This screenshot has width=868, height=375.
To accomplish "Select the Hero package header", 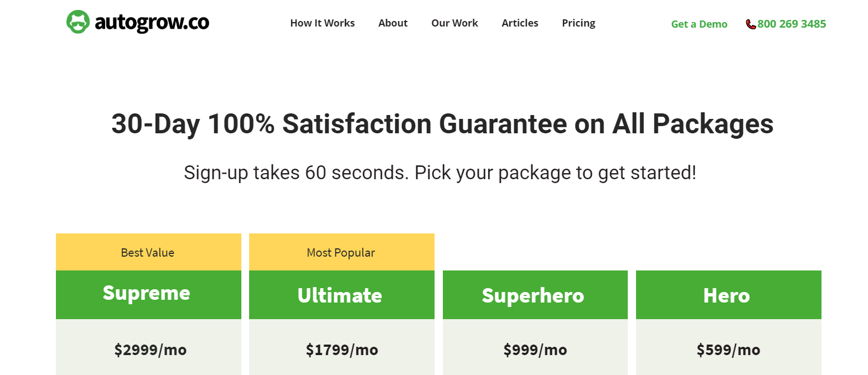I will [x=727, y=294].
